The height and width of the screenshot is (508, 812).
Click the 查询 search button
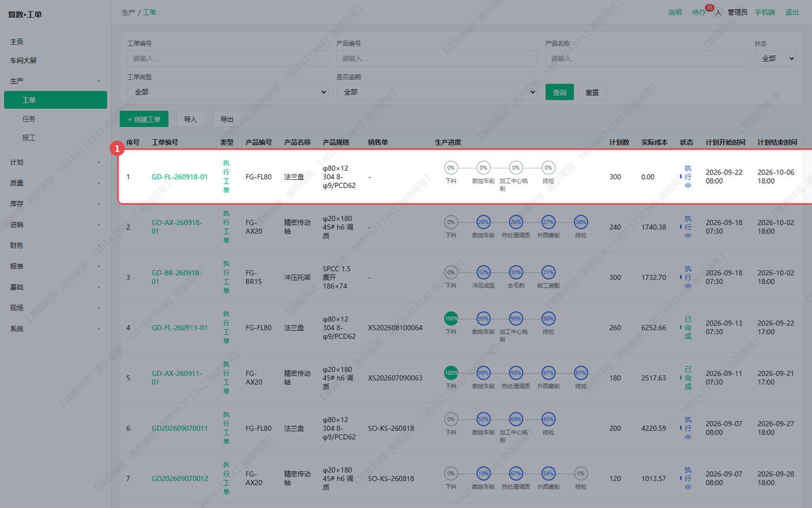tap(560, 92)
